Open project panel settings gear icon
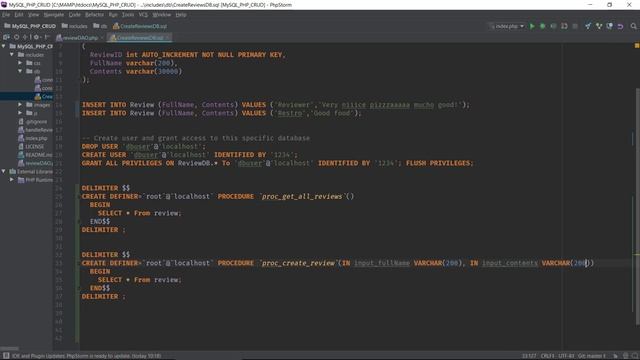Image resolution: width=640 pixels, height=360 pixels. [36, 37]
